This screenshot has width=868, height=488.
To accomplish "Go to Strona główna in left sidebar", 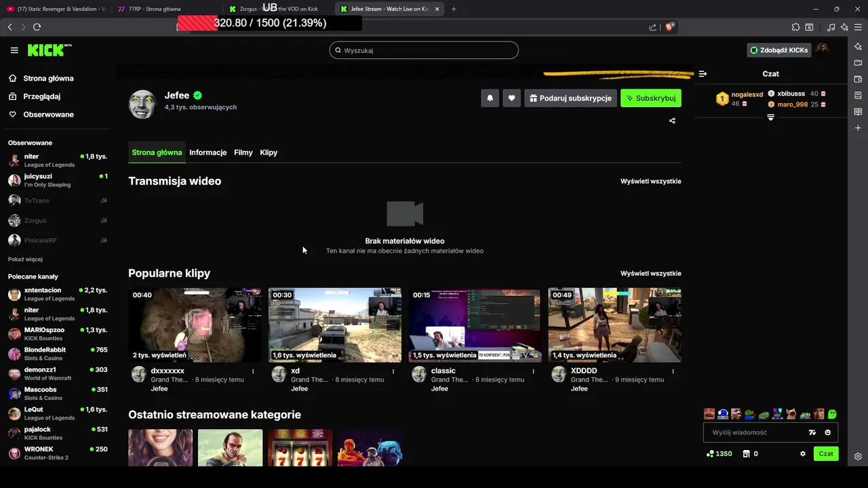I will (x=48, y=78).
